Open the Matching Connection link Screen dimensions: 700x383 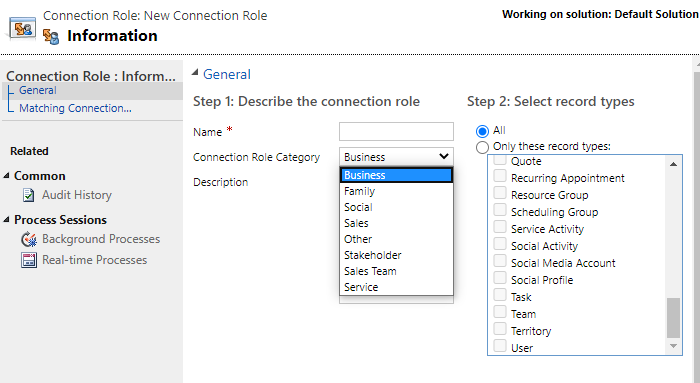(x=75, y=108)
